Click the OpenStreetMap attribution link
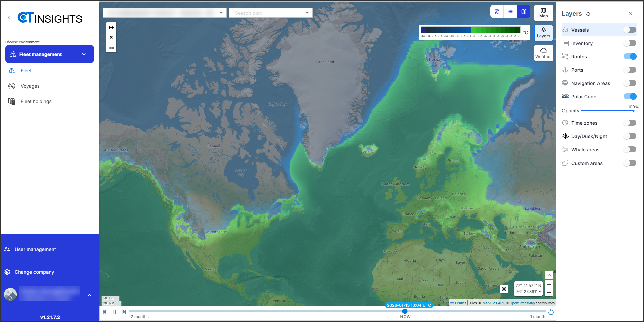 (522, 303)
